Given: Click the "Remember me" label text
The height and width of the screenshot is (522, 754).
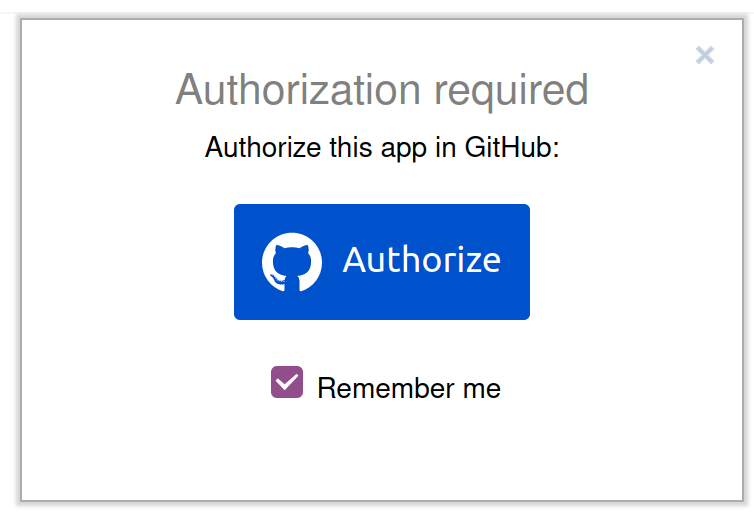Looking at the screenshot, I should click(408, 388).
